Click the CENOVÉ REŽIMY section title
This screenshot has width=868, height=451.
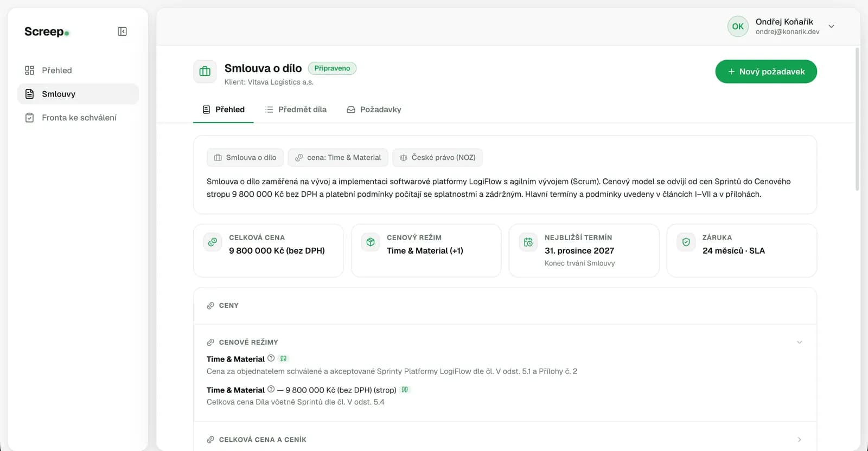248,343
